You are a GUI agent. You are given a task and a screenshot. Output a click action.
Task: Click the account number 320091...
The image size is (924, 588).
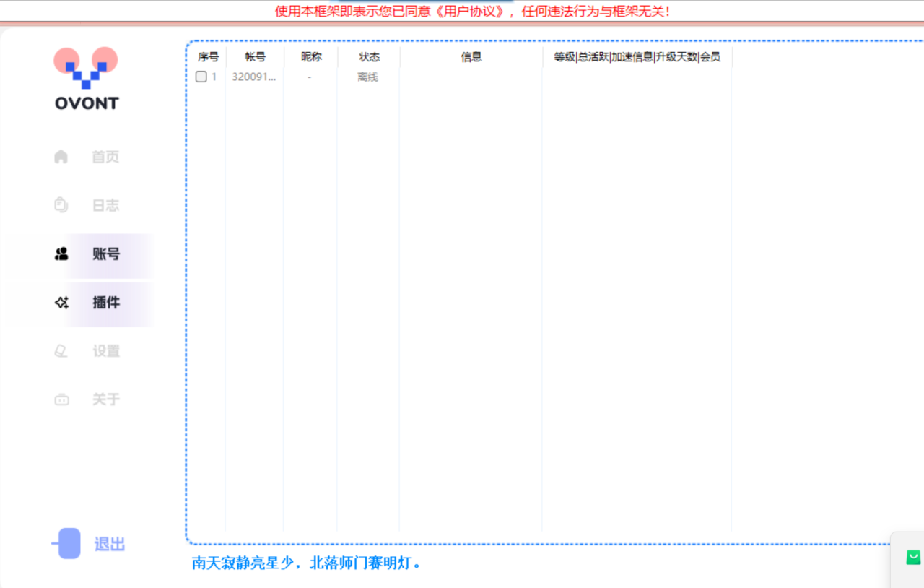254,76
